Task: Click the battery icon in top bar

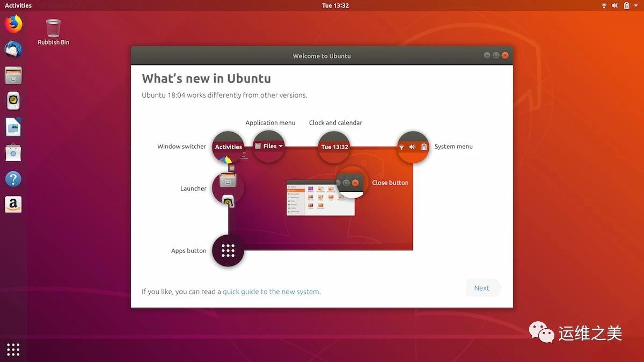Action: click(626, 5)
